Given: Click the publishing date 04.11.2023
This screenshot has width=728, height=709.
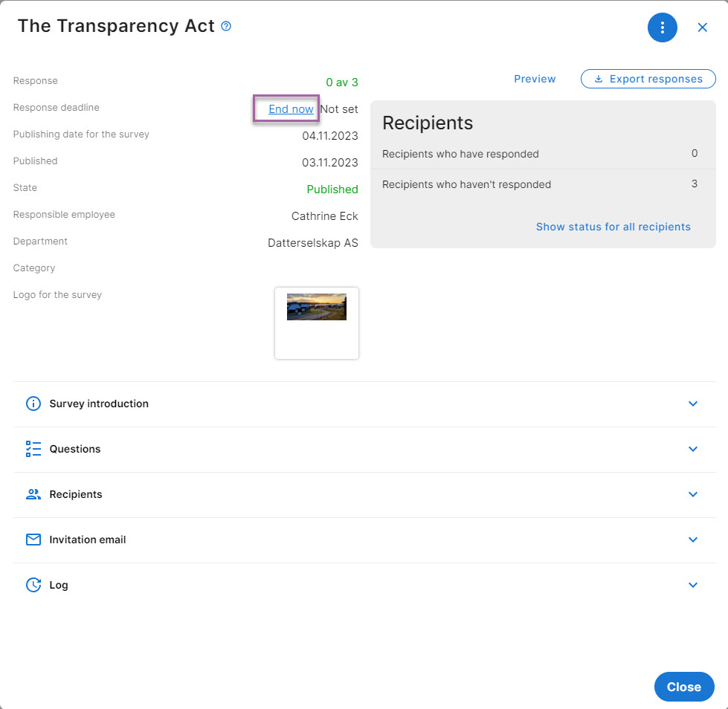Looking at the screenshot, I should (x=329, y=136).
